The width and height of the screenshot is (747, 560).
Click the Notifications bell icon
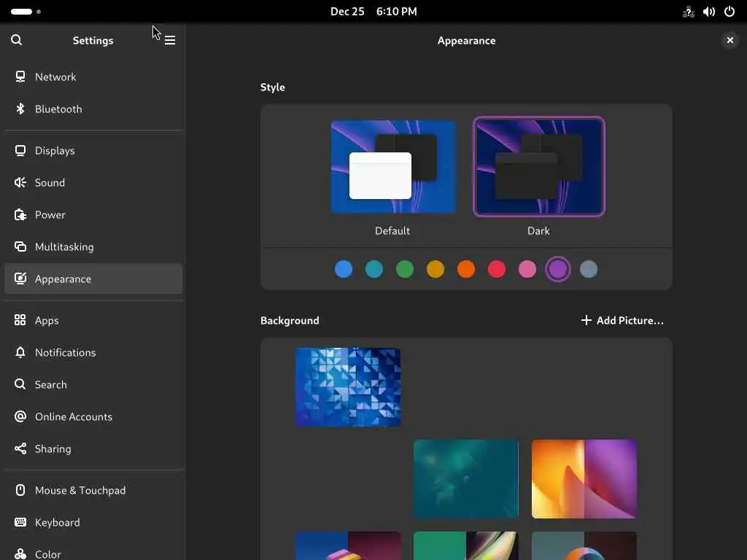20,352
